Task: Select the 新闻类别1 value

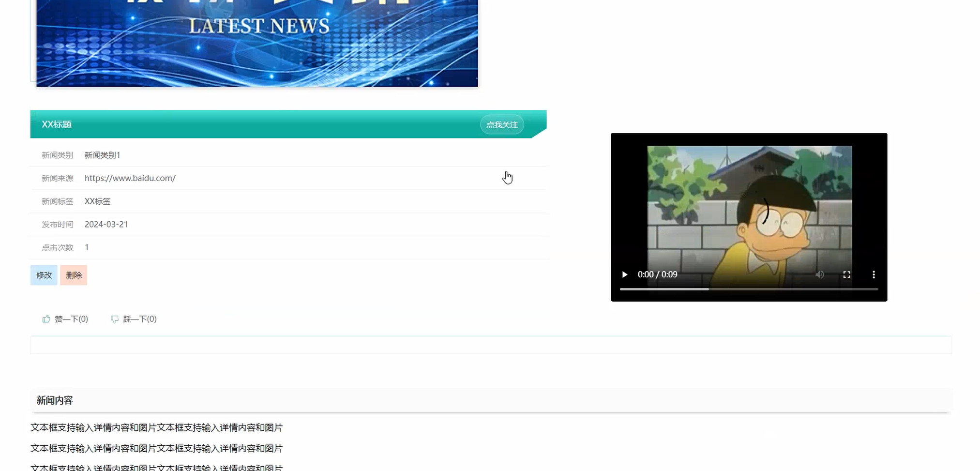Action: pyautogui.click(x=103, y=155)
